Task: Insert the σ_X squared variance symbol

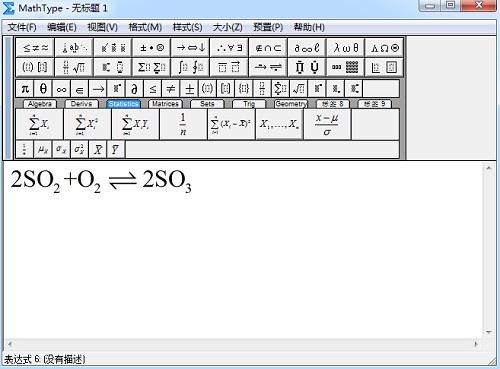Action: click(x=79, y=149)
